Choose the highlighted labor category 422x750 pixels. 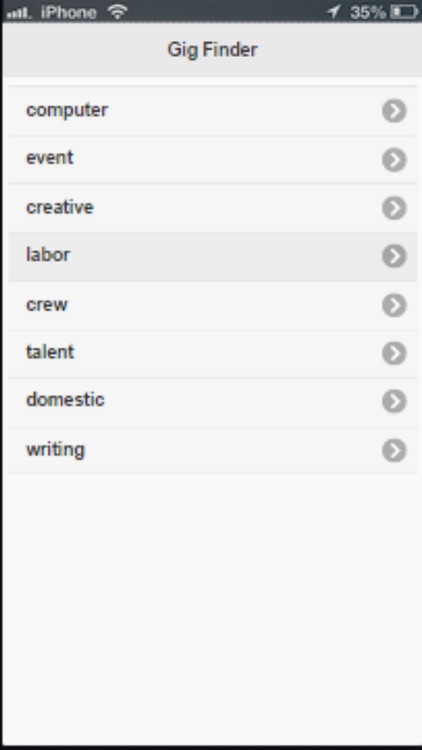point(212,257)
